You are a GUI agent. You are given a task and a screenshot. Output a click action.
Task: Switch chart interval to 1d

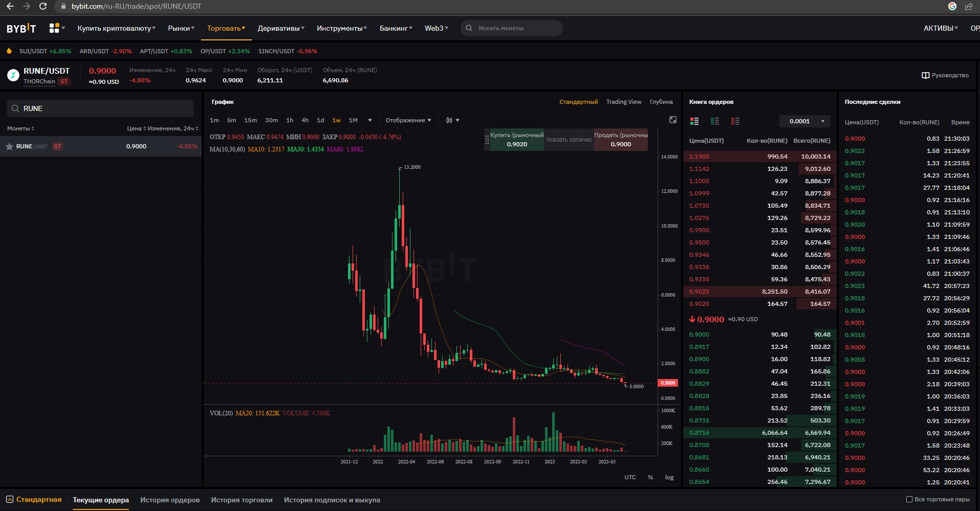tap(320, 120)
